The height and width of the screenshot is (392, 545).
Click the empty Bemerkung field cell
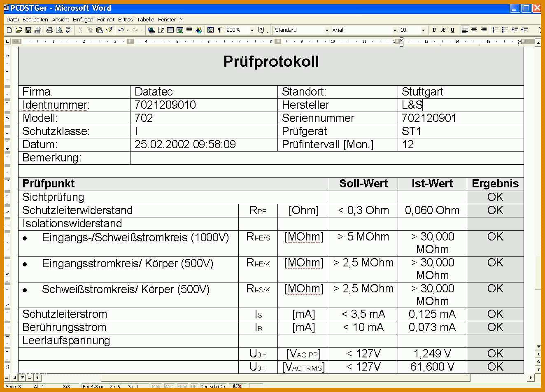pos(327,158)
